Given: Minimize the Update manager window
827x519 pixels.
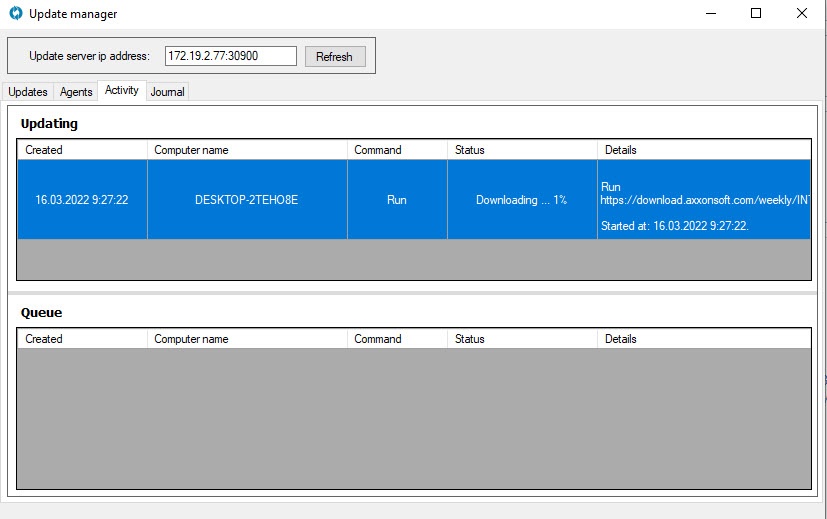Looking at the screenshot, I should tap(710, 14).
